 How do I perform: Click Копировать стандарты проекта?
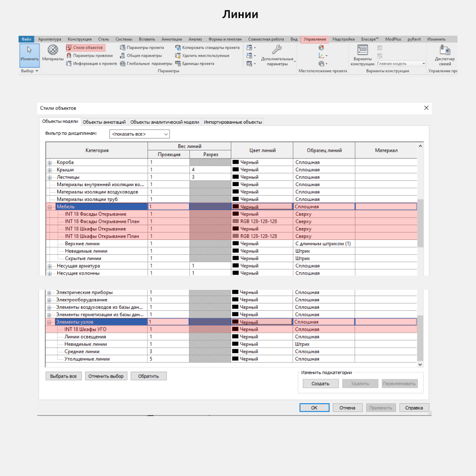click(x=208, y=47)
